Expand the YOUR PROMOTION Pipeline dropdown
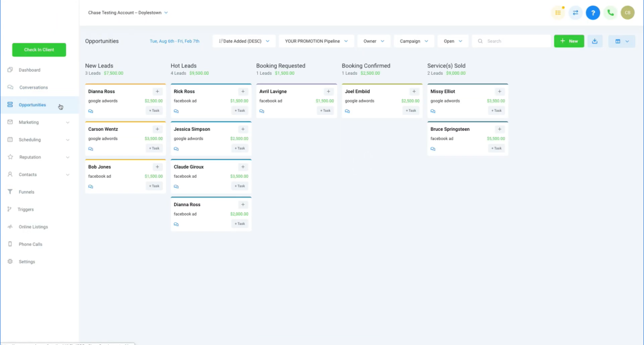Screen dimensions: 644x345 point(316,41)
